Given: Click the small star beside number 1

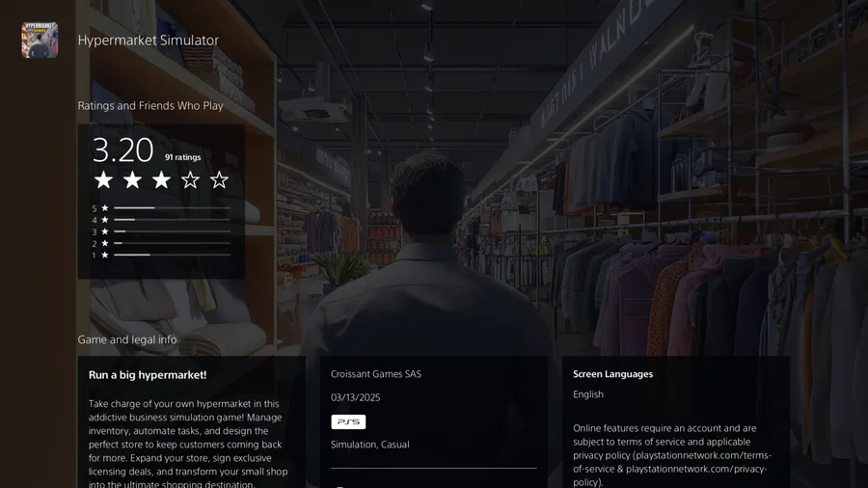Looking at the screenshot, I should coord(104,255).
